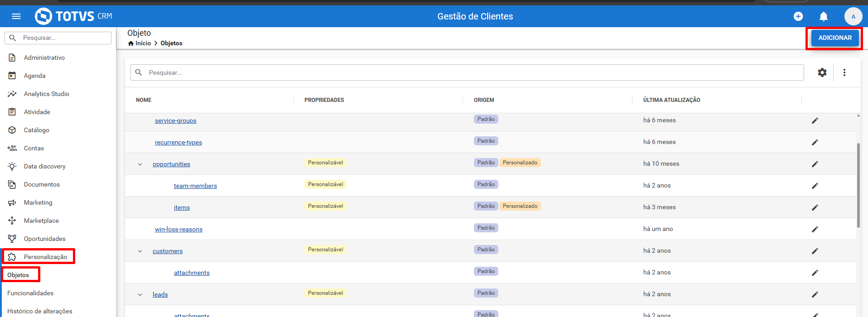Click the Analytics Studio chart icon

[12, 94]
